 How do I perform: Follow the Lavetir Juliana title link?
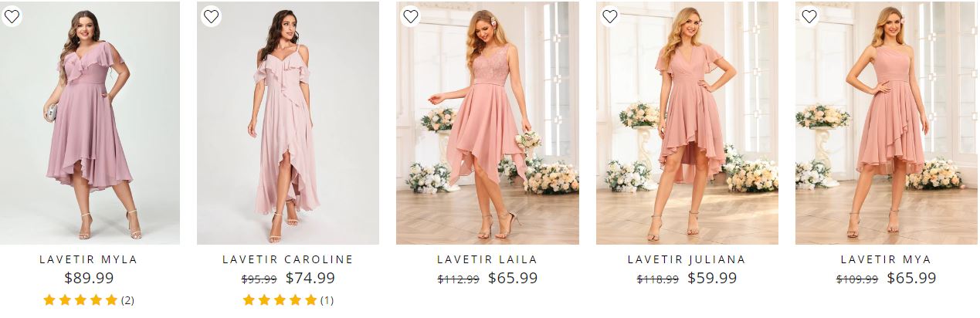pyautogui.click(x=687, y=259)
